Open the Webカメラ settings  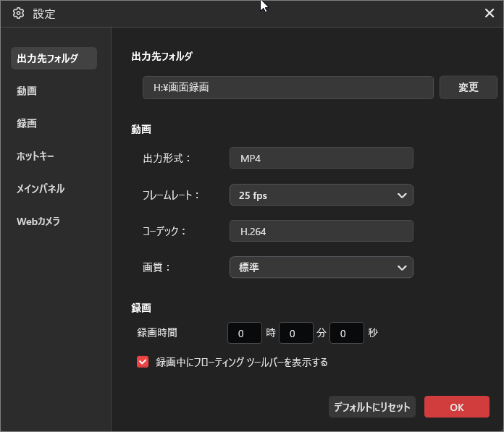(x=38, y=221)
